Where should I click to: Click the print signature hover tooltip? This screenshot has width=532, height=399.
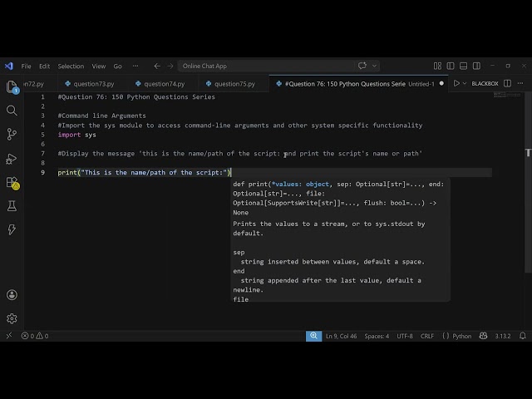[x=340, y=239]
